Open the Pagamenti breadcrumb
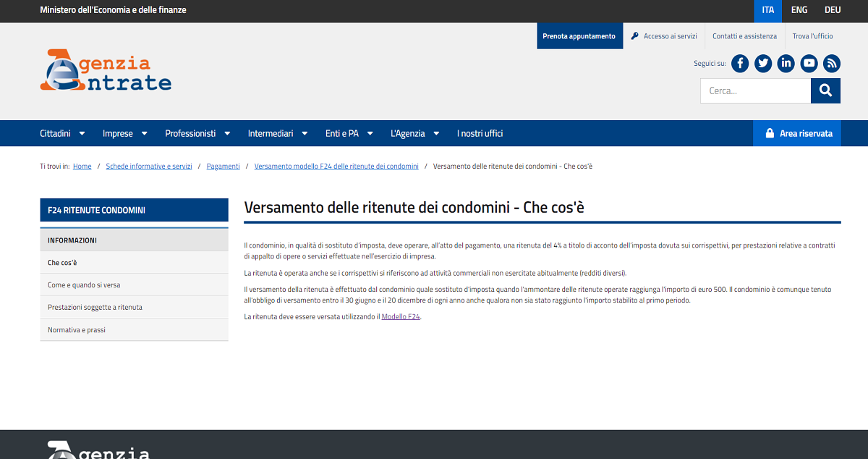 223,167
